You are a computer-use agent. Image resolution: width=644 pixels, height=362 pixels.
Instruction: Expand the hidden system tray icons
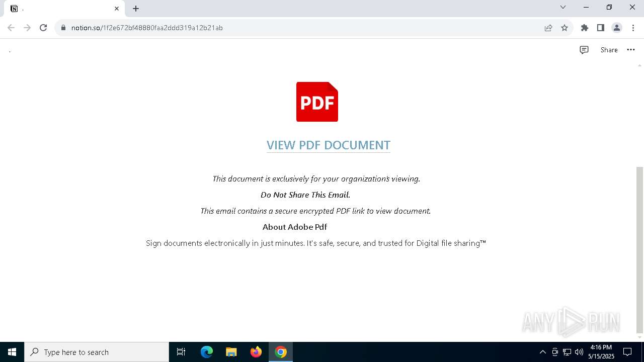coord(542,352)
